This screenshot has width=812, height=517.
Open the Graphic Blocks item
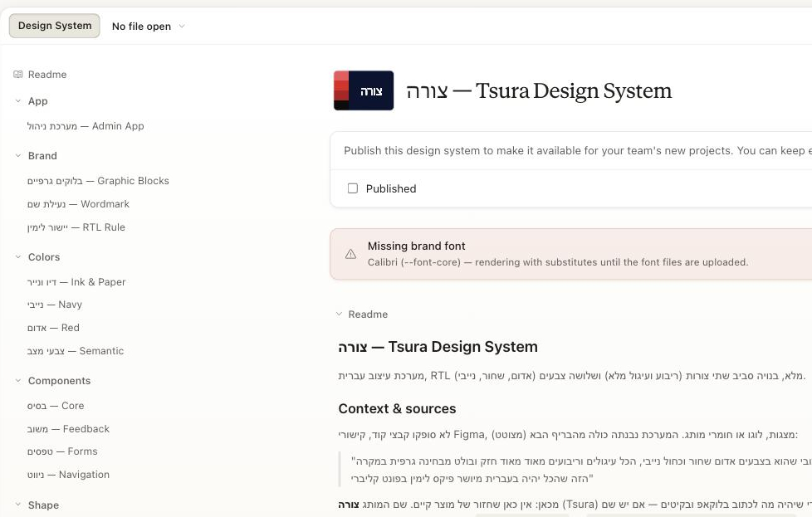point(98,181)
